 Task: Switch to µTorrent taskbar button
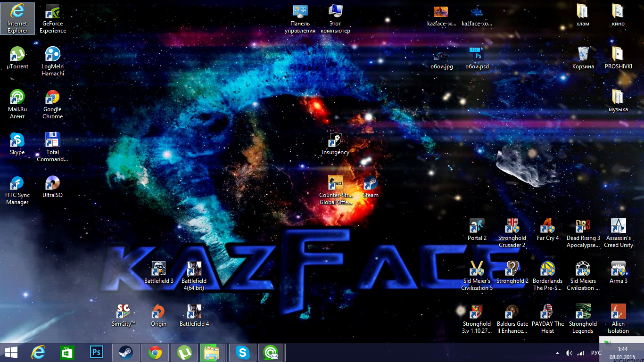pyautogui.click(x=184, y=353)
